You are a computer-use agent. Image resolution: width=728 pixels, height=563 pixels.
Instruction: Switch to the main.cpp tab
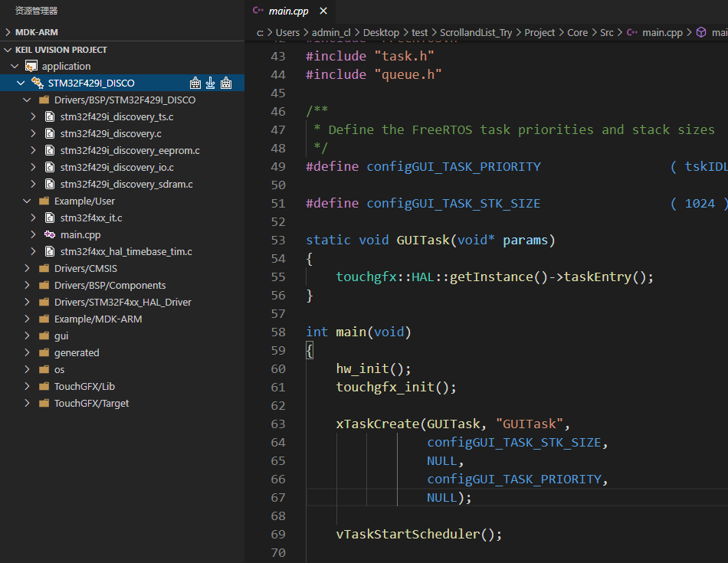(x=288, y=11)
